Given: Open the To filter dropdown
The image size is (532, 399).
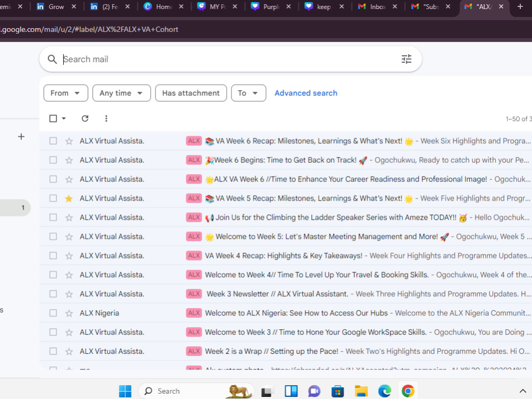Looking at the screenshot, I should (248, 93).
